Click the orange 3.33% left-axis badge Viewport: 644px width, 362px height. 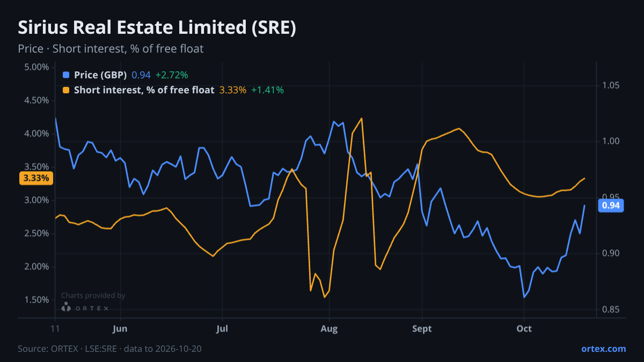click(36, 178)
